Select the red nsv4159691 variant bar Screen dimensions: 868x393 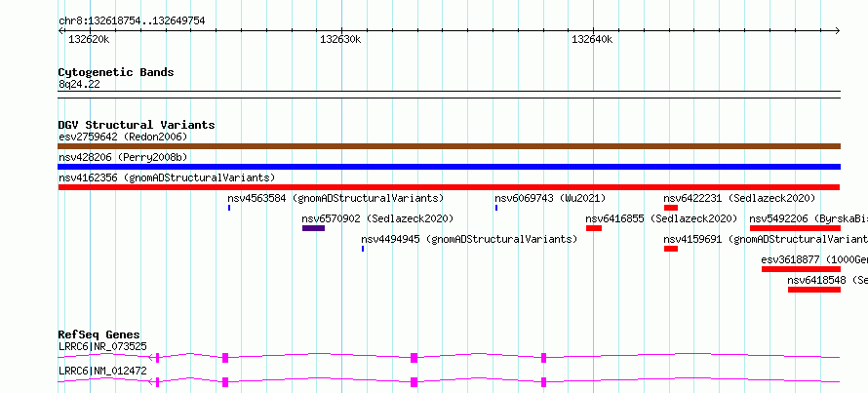tap(671, 249)
